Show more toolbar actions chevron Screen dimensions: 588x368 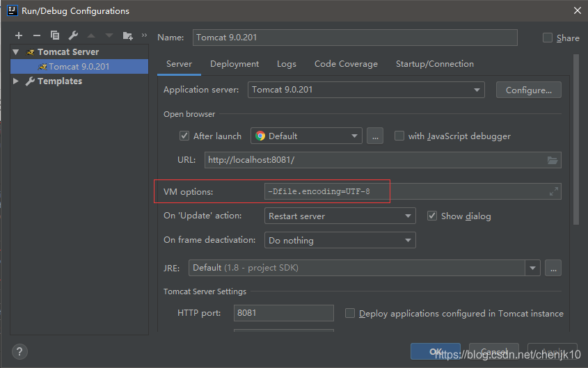click(x=144, y=35)
